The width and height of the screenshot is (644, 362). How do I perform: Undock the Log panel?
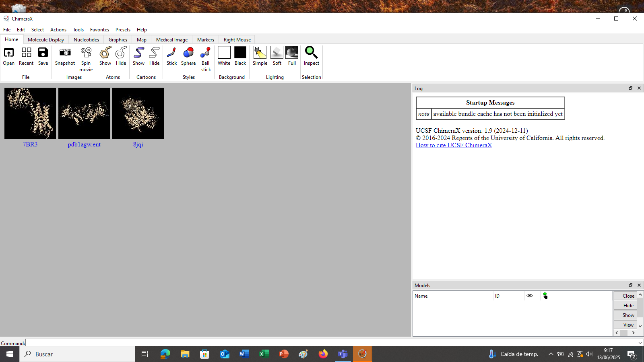point(631,88)
